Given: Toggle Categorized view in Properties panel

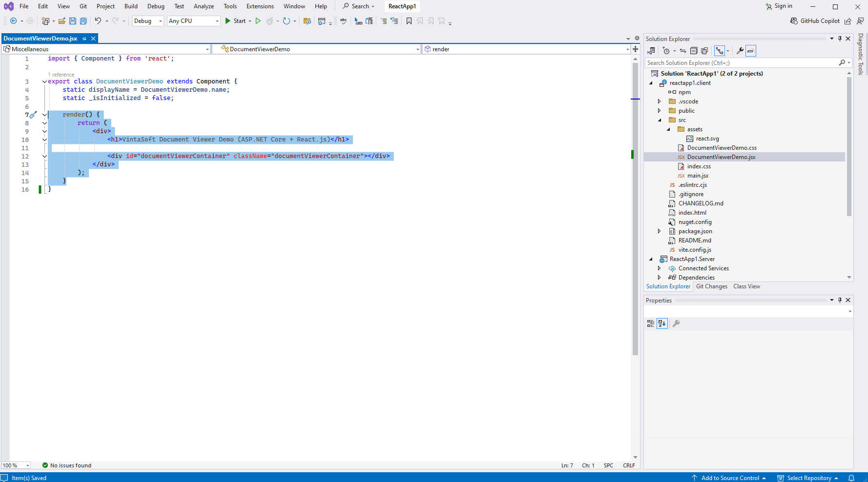Looking at the screenshot, I should [651, 323].
